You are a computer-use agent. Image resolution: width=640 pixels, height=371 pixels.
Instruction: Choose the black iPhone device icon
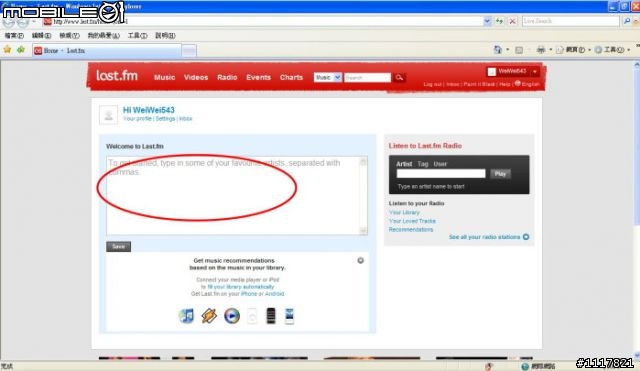[271, 316]
